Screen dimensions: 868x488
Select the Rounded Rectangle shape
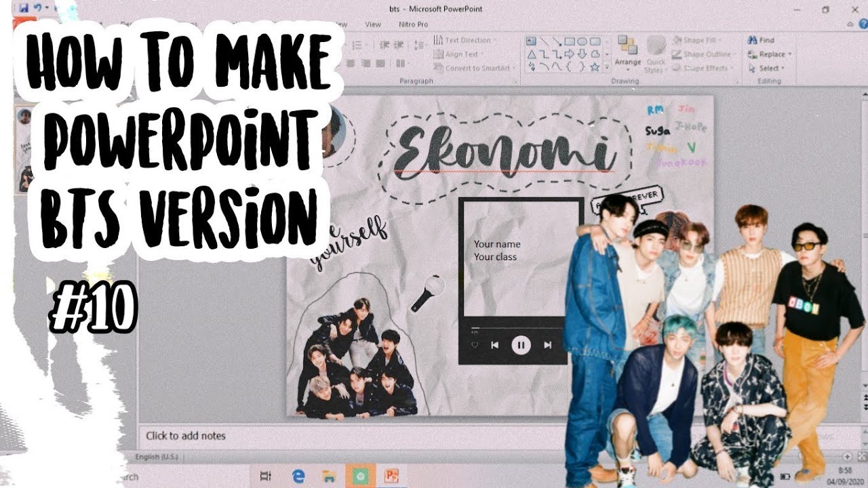[x=595, y=41]
